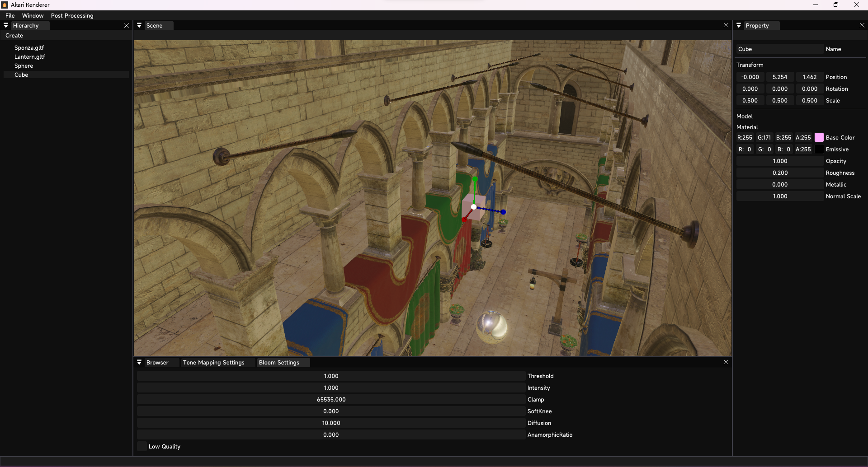Click Base Color A:255 channel
This screenshot has width=868, height=467.
pyautogui.click(x=803, y=137)
